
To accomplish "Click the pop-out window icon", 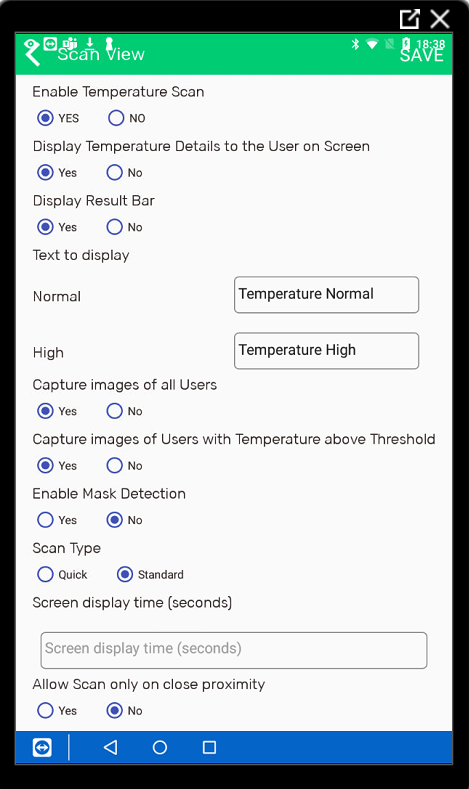I will 410,19.
